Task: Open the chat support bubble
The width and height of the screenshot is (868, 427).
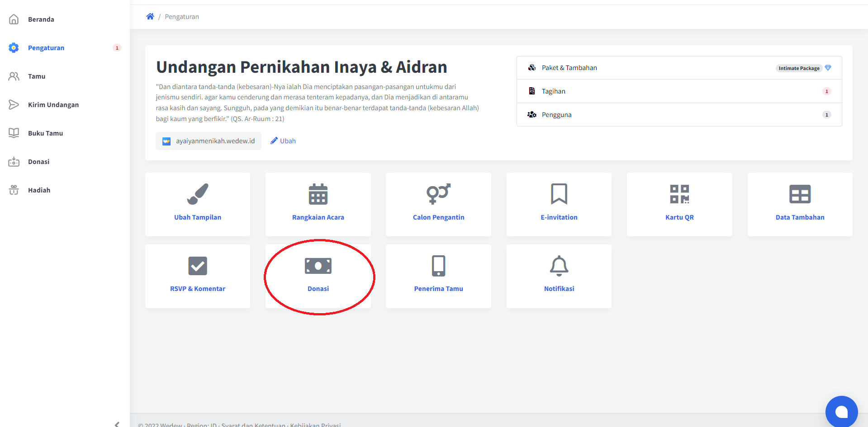Action: click(841, 412)
